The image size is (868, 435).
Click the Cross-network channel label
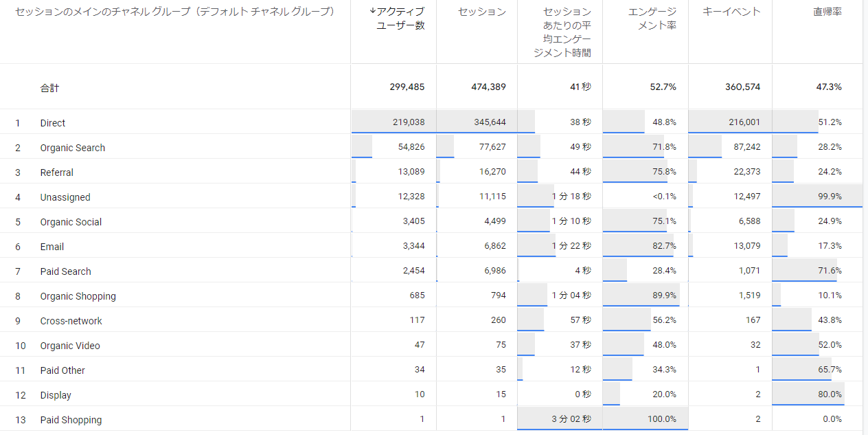coord(71,321)
